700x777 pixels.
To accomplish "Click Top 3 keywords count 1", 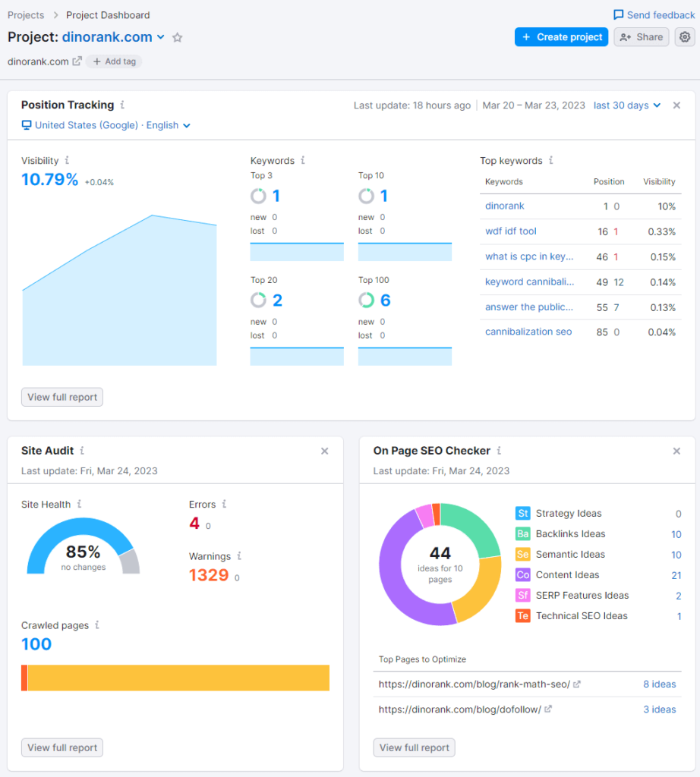I will [276, 196].
